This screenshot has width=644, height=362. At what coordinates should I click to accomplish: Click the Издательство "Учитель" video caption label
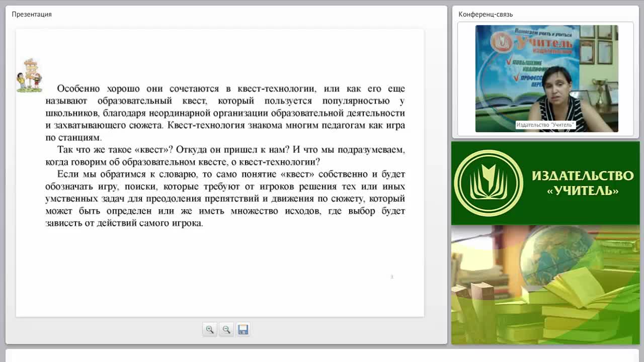tap(545, 125)
